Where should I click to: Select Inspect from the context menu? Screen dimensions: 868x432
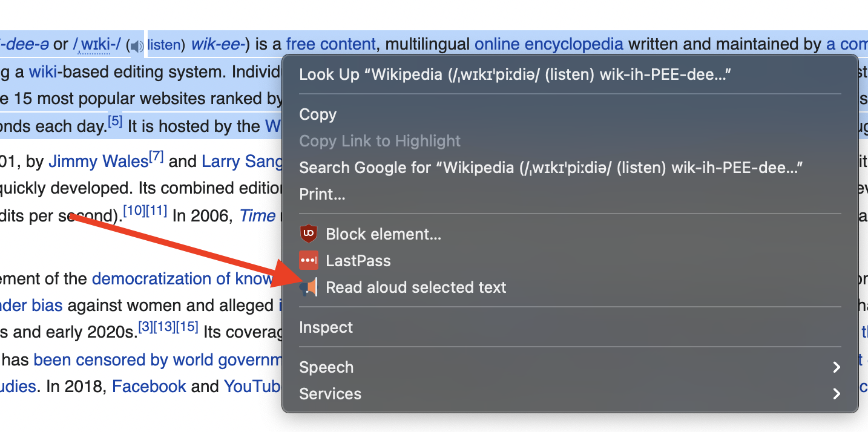click(570, 327)
